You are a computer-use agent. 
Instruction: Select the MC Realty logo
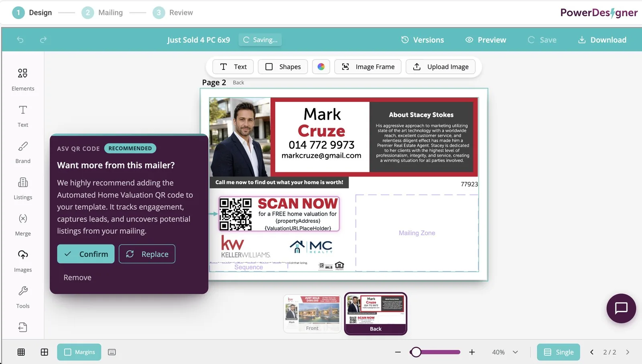311,246
